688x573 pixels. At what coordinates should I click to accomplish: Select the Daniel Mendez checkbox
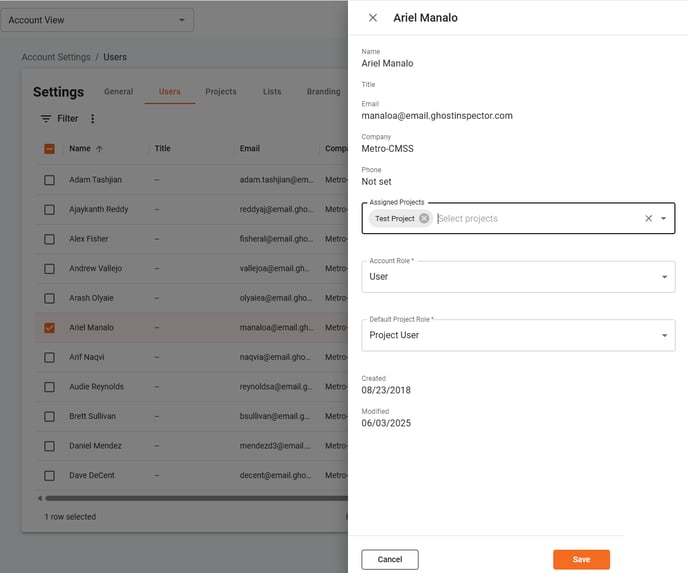50,446
